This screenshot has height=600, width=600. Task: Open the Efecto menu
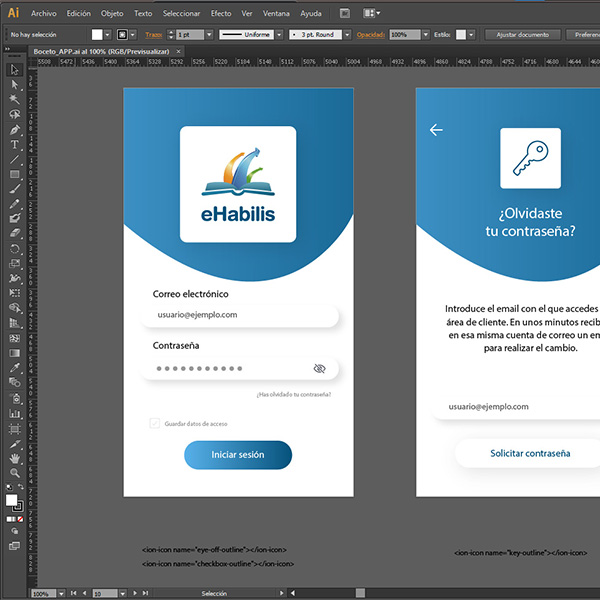click(x=221, y=13)
